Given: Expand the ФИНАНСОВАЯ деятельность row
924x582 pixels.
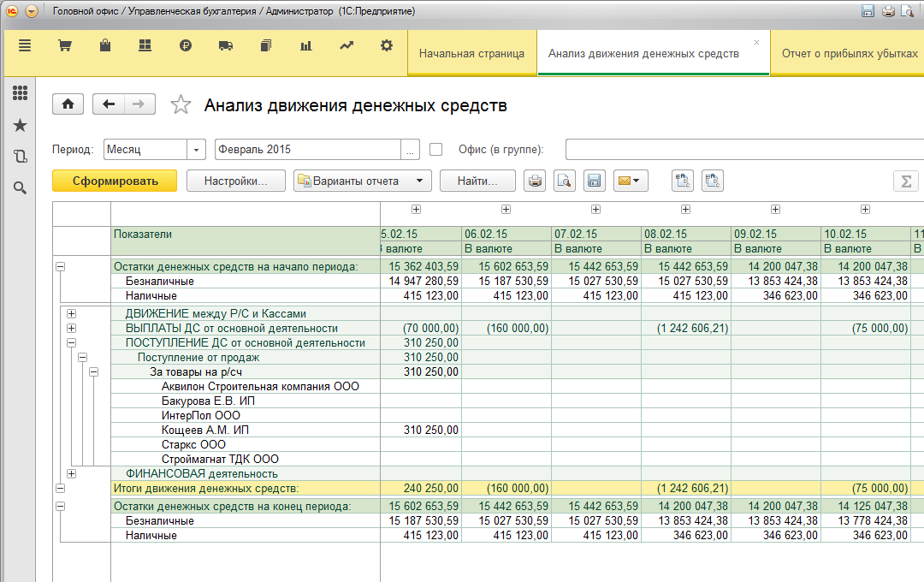Looking at the screenshot, I should tap(72, 473).
